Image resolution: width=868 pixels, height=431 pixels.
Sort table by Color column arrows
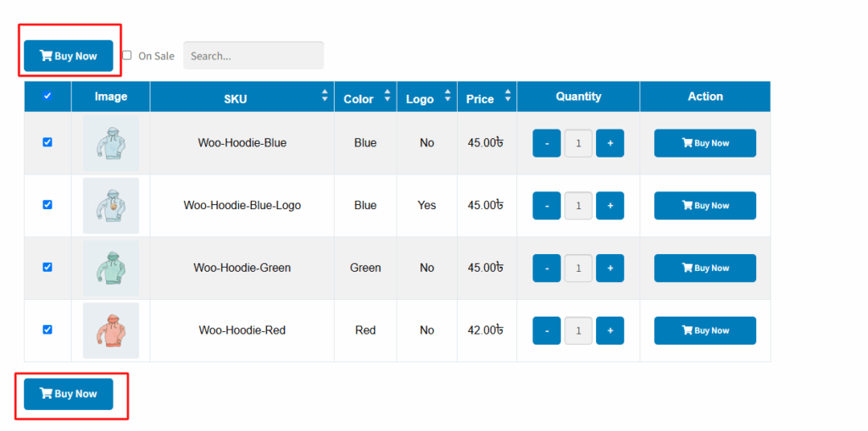pyautogui.click(x=387, y=96)
